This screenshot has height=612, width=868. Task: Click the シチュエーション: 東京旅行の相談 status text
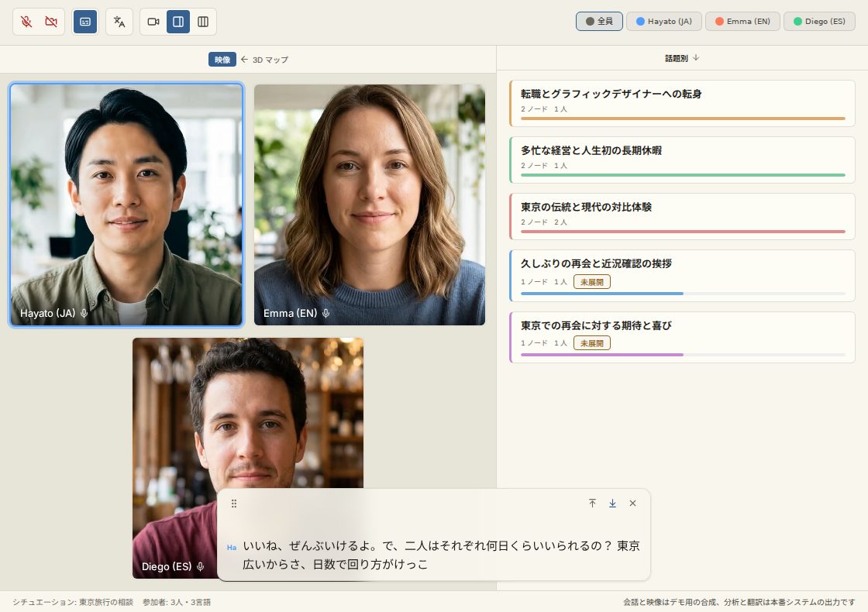click(x=73, y=602)
